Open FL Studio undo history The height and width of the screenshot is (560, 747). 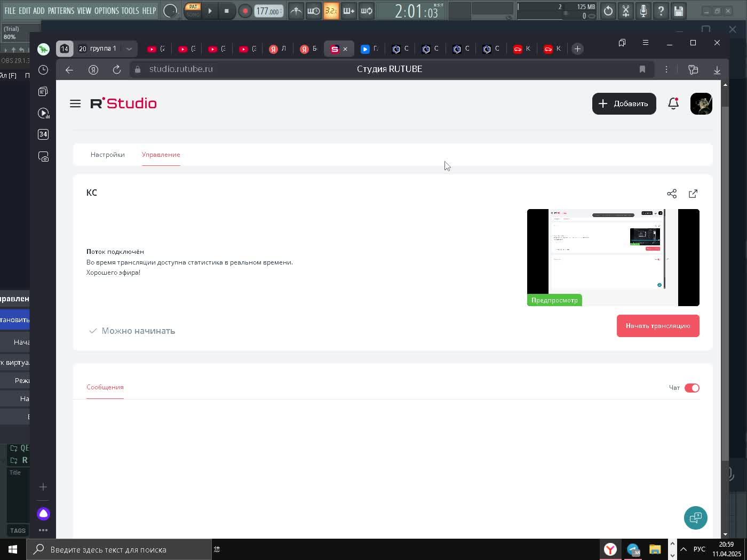pyautogui.click(x=608, y=11)
